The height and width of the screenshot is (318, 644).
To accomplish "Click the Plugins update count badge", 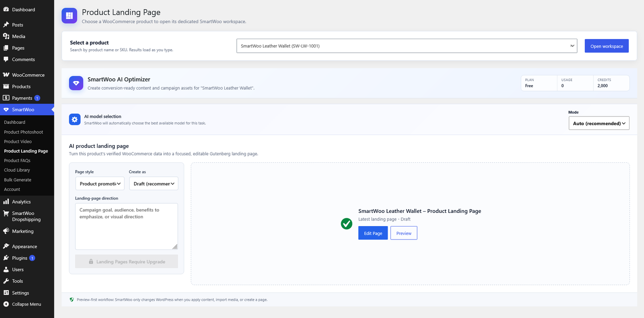I will click(32, 258).
